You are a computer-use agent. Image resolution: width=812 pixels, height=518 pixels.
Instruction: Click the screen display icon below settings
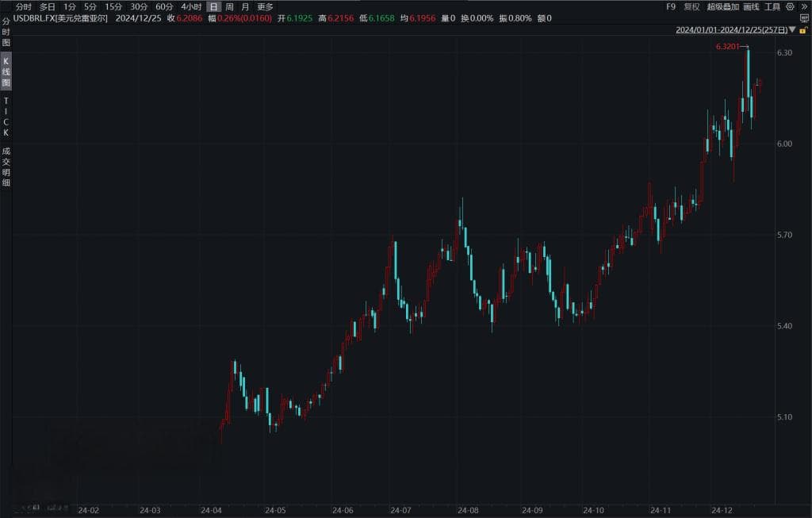click(x=804, y=18)
